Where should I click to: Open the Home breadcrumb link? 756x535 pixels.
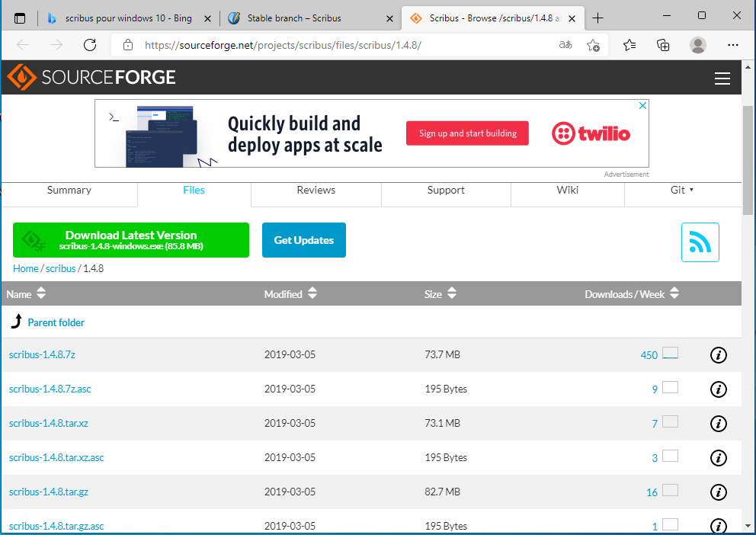[26, 268]
